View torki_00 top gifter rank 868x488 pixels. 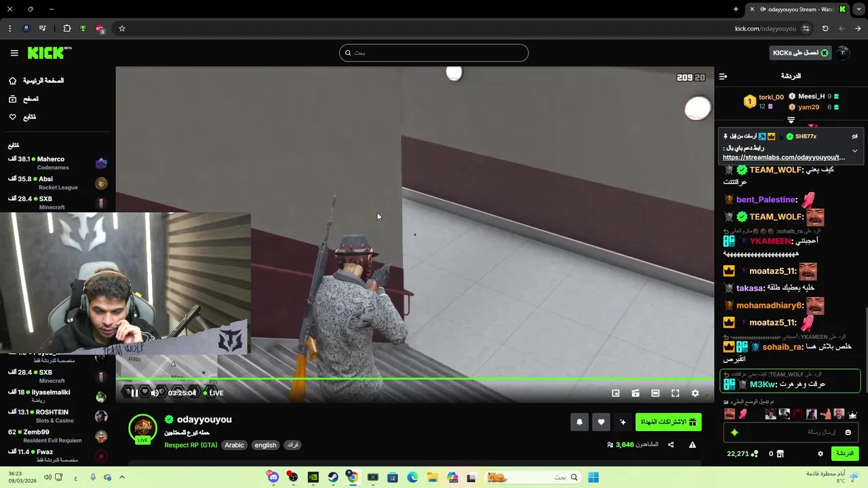(x=764, y=102)
